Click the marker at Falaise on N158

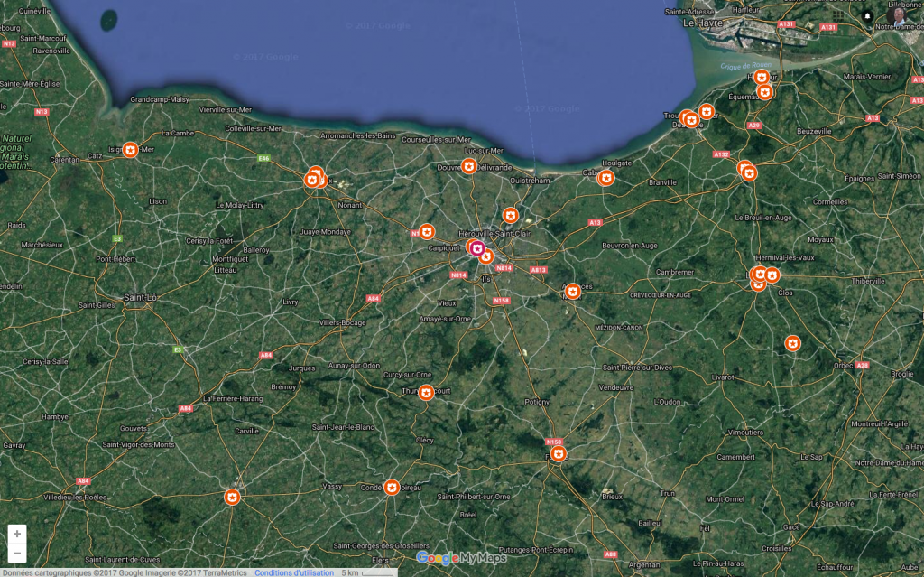click(x=559, y=453)
